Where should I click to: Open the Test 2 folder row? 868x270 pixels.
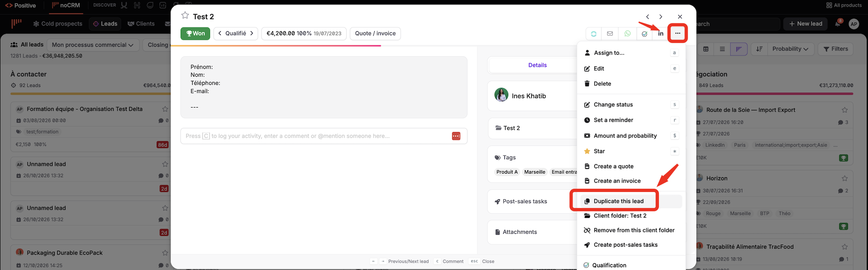532,128
